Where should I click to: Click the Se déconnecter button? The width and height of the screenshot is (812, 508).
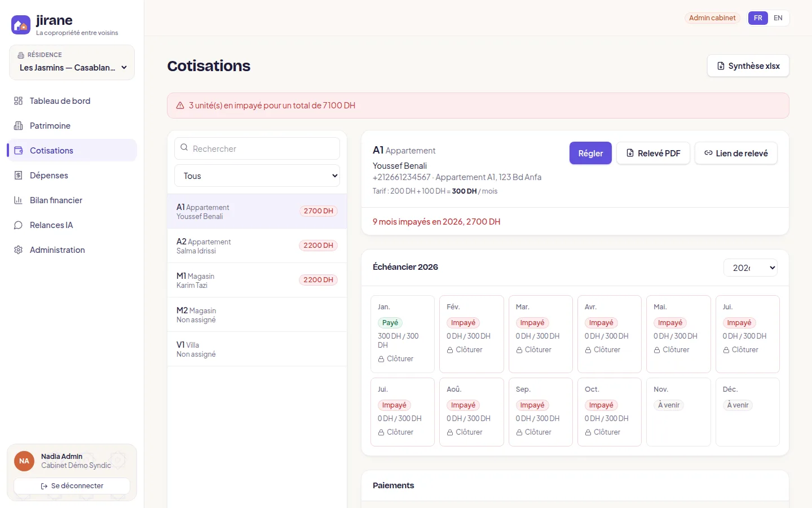[x=72, y=486]
